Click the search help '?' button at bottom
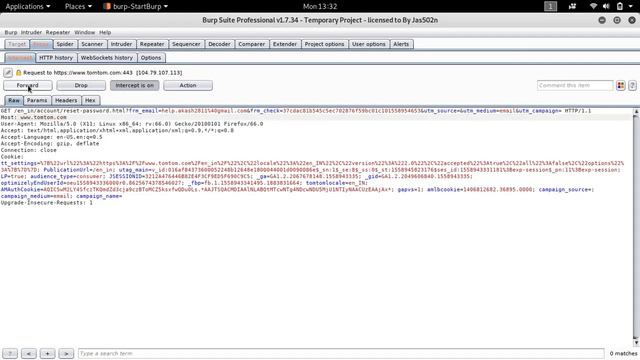The image size is (640, 360). point(10,353)
